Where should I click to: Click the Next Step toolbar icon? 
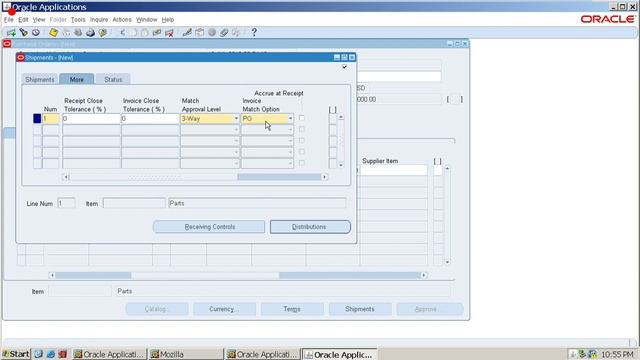(66, 33)
